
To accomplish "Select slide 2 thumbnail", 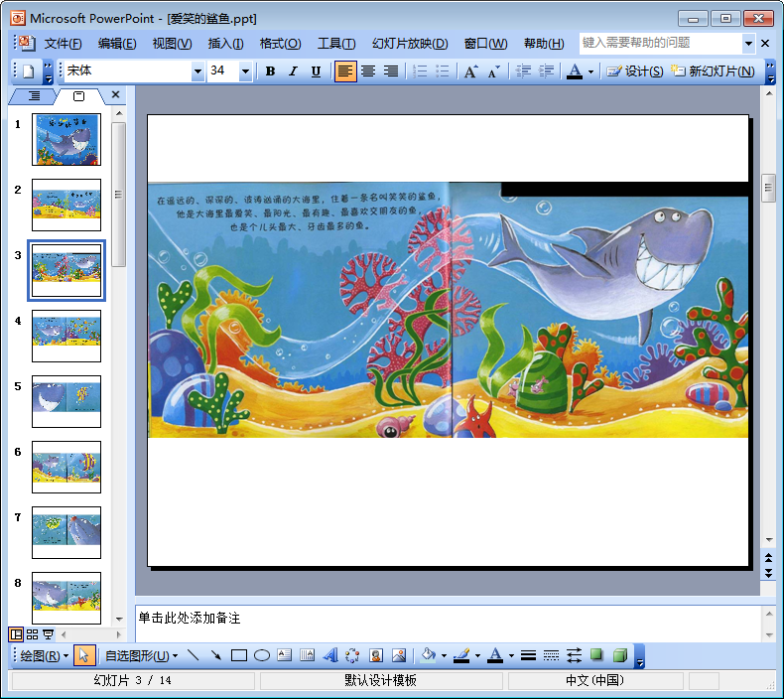I will [x=66, y=205].
